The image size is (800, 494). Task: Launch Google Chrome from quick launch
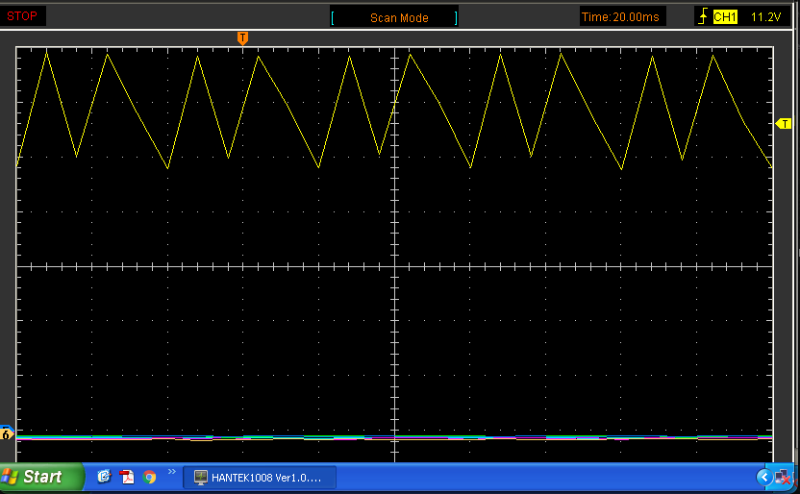[x=150, y=477]
